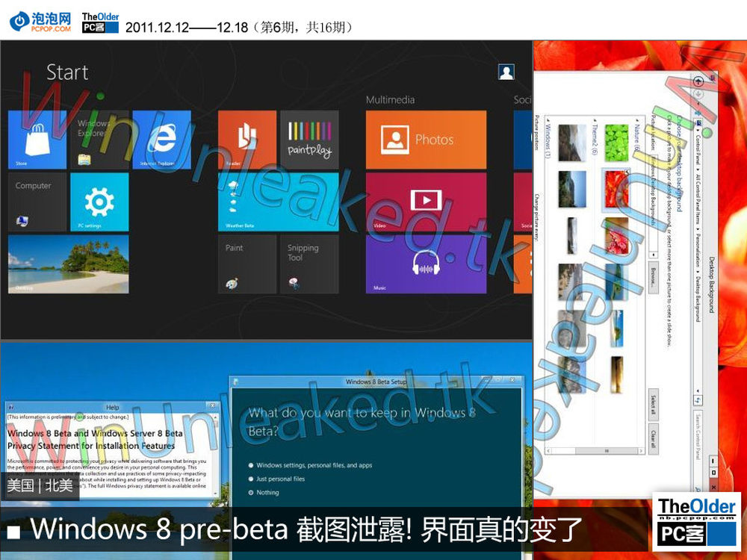
Task: Open the Music headphones tile
Action: pos(426,264)
